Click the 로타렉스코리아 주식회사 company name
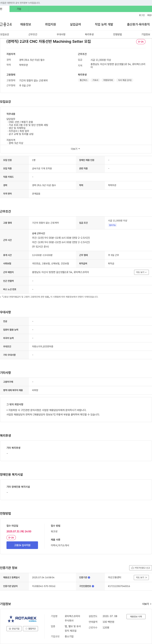Screen dimensions: 152x644 point(73,618)
